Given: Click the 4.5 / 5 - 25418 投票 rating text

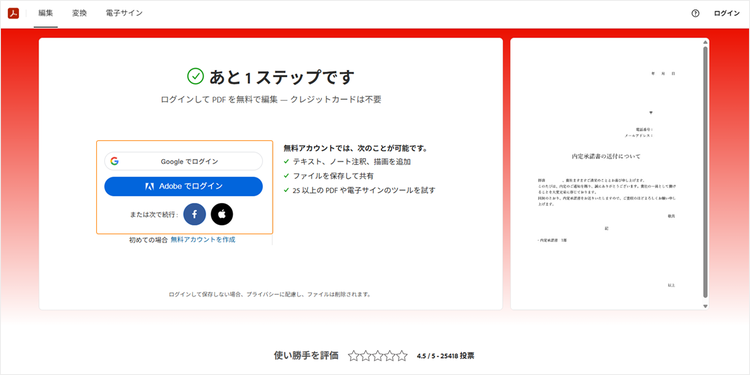Looking at the screenshot, I should 446,356.
